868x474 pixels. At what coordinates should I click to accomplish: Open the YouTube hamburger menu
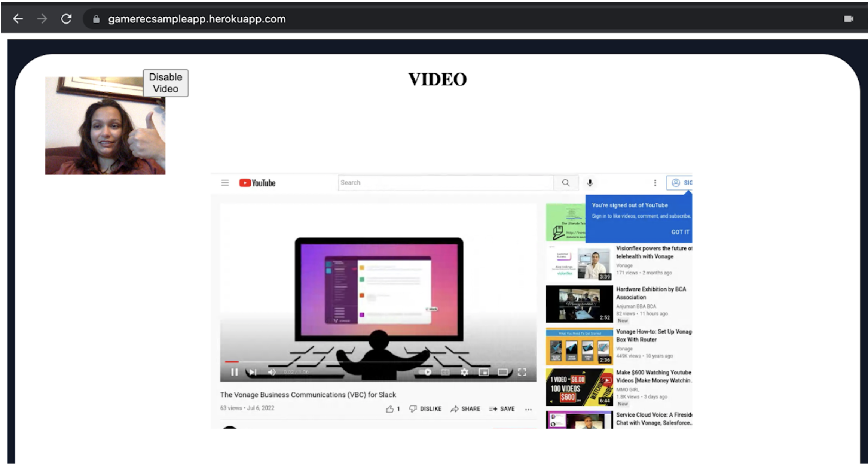tap(225, 183)
